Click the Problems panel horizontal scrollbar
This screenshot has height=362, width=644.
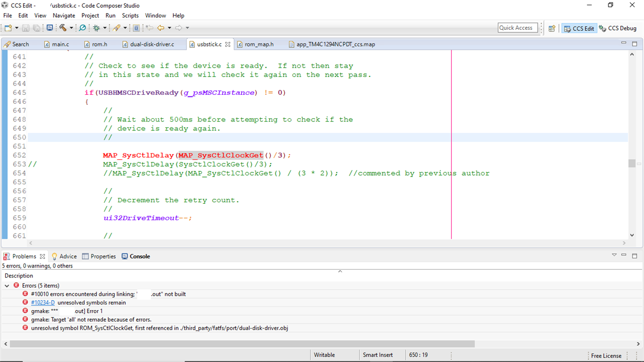(241, 344)
